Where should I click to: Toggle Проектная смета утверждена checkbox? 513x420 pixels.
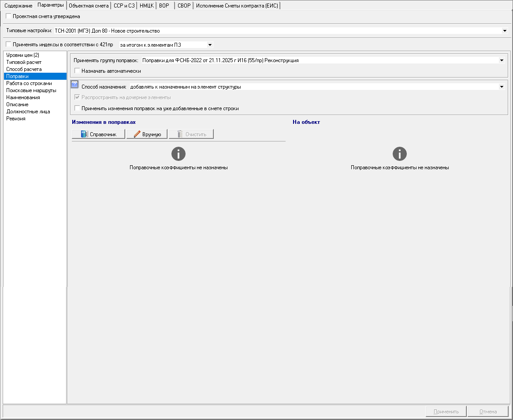coord(8,16)
